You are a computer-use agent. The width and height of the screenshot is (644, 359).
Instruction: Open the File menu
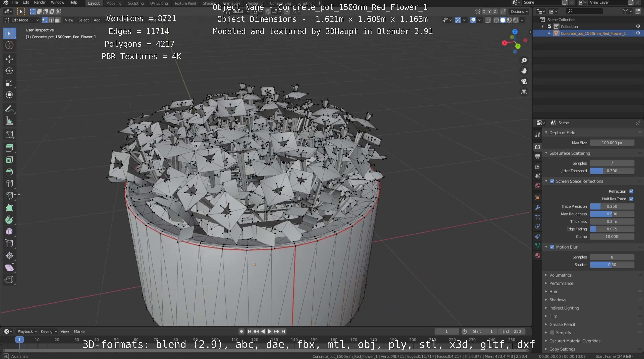click(15, 3)
